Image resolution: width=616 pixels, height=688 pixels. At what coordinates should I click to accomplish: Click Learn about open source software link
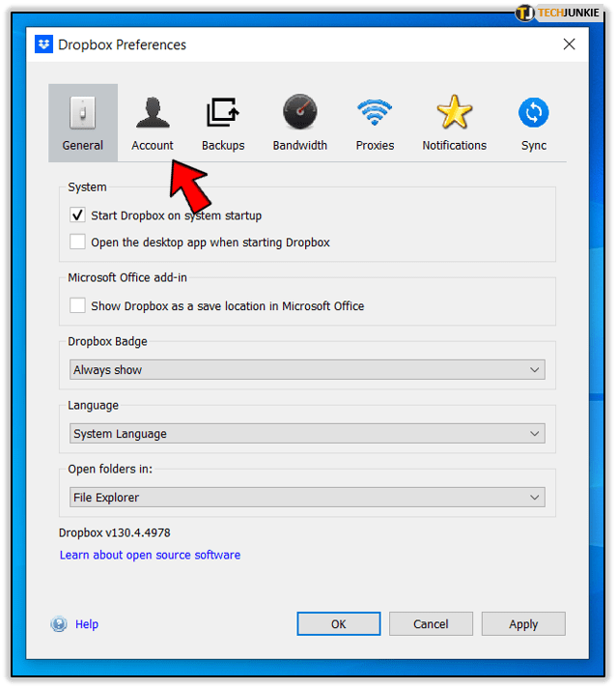click(150, 555)
